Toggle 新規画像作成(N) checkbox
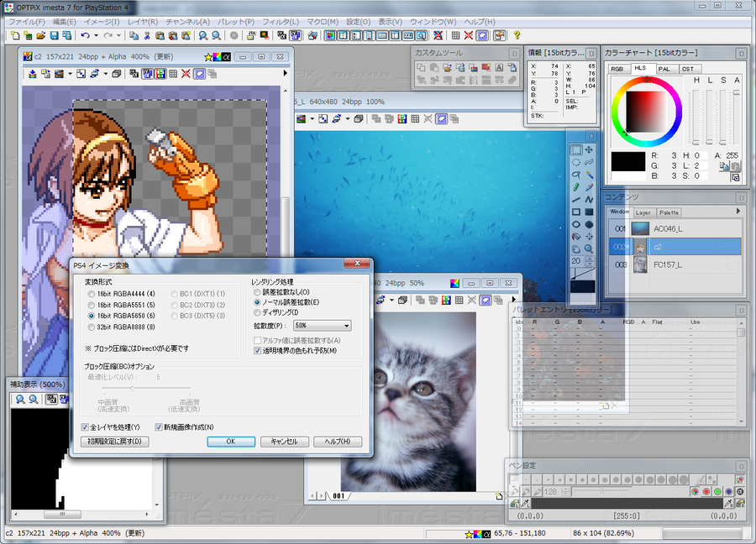This screenshot has width=756, height=544. pos(159,427)
